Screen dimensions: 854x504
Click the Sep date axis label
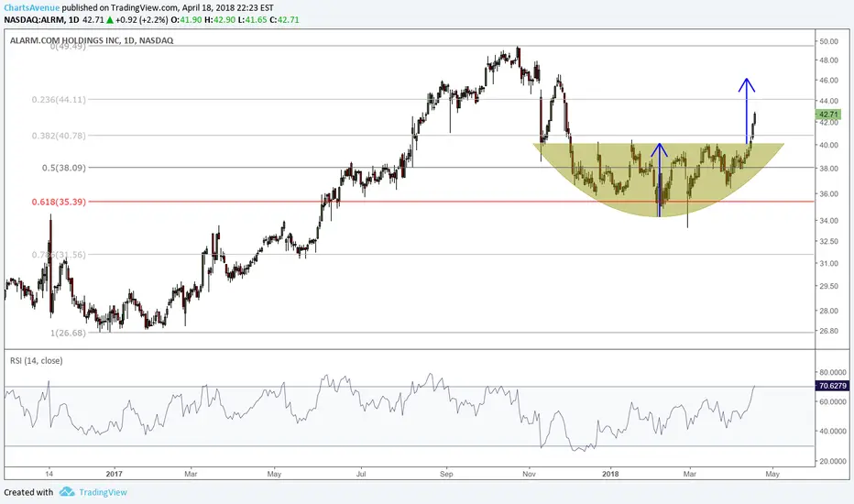(x=446, y=474)
